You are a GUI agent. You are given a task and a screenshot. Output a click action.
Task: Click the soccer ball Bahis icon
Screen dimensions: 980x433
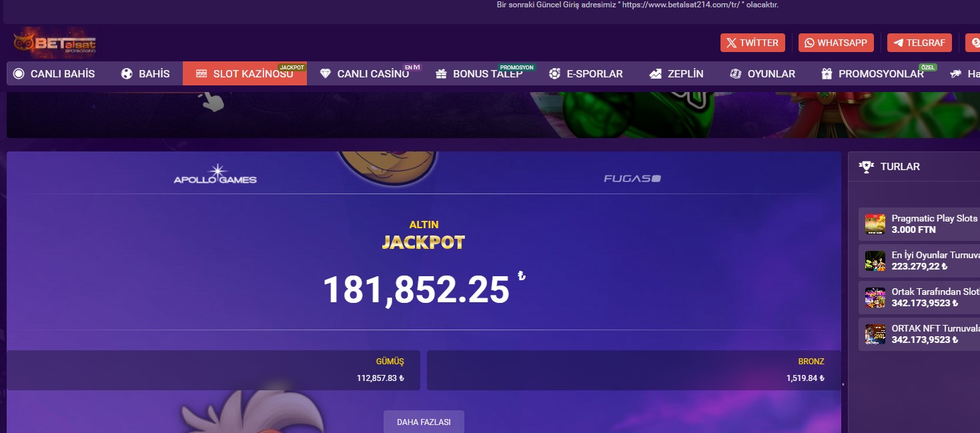point(127,74)
